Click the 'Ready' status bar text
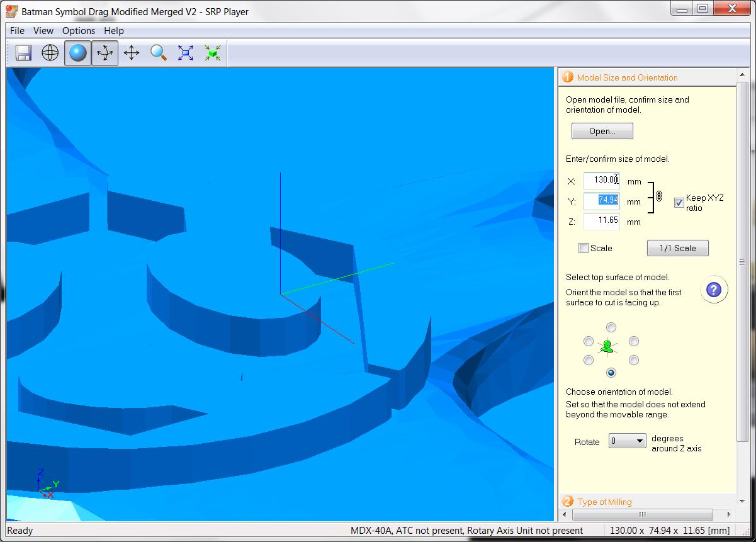The width and height of the screenshot is (756, 542). point(20,531)
